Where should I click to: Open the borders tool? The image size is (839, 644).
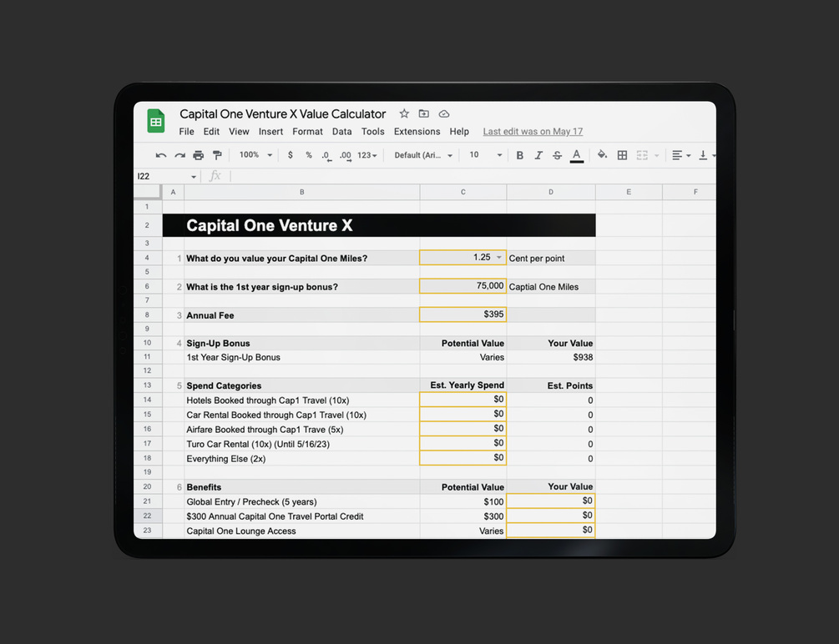pos(622,155)
